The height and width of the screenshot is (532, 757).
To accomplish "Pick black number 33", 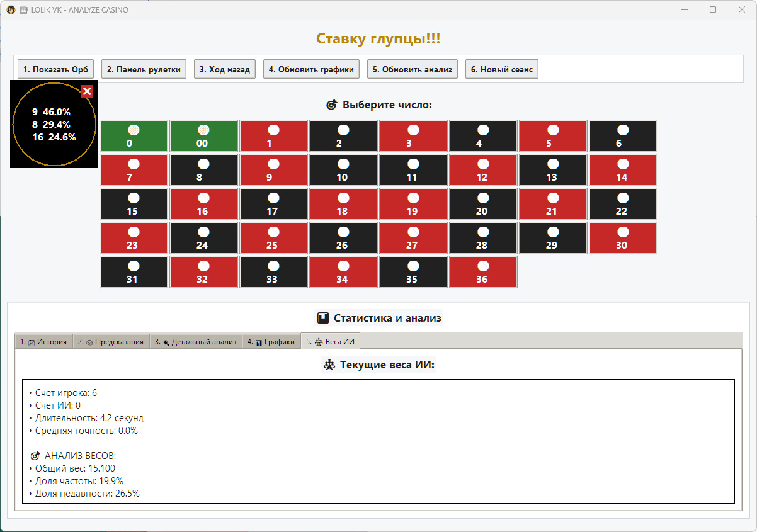I will coord(273,272).
